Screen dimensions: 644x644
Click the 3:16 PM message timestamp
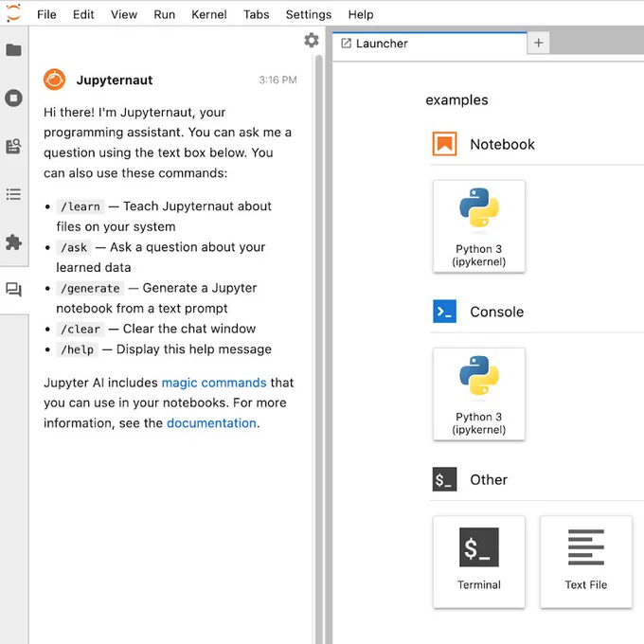277,80
